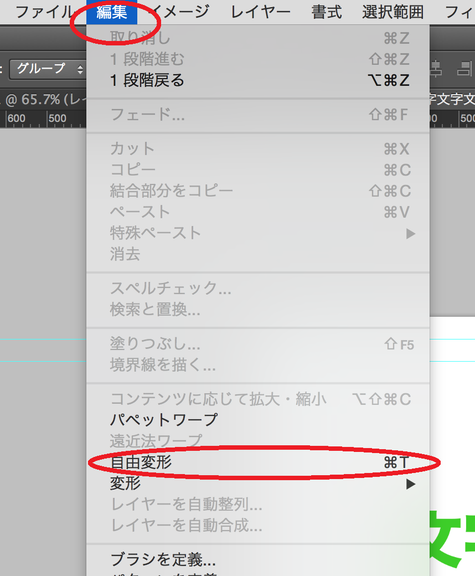Viewport: 475px width, 576px height.
Task: Click フェード... menu entry
Action: tap(258, 115)
